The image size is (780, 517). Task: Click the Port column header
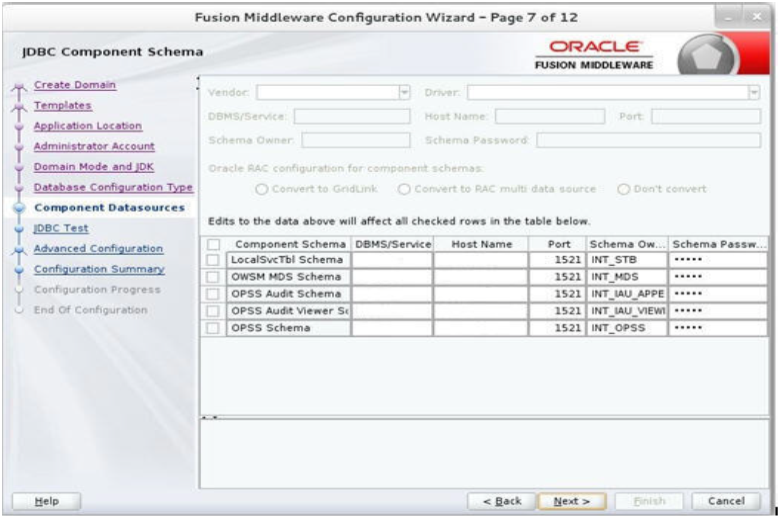click(558, 244)
